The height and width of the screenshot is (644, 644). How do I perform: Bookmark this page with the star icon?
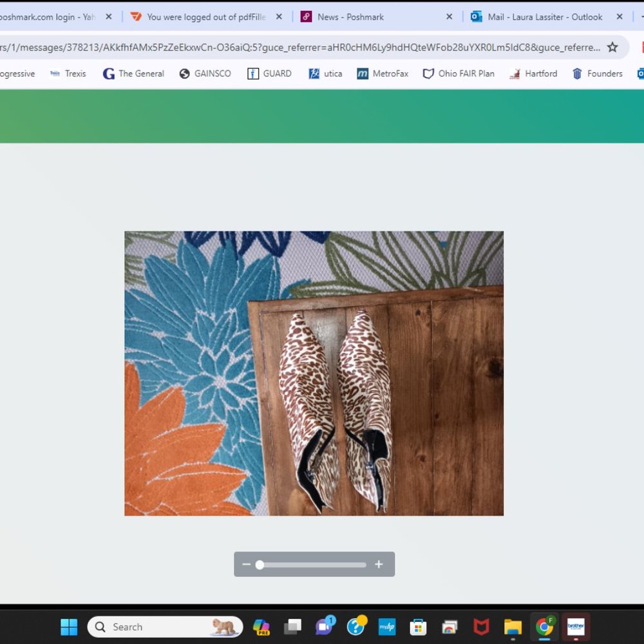[x=612, y=47]
